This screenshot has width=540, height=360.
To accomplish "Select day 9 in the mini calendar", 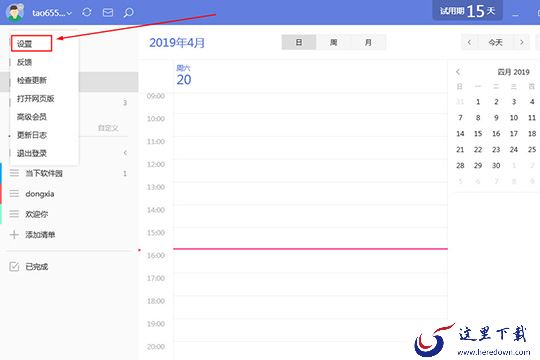I will pyautogui.click(x=496, y=117).
